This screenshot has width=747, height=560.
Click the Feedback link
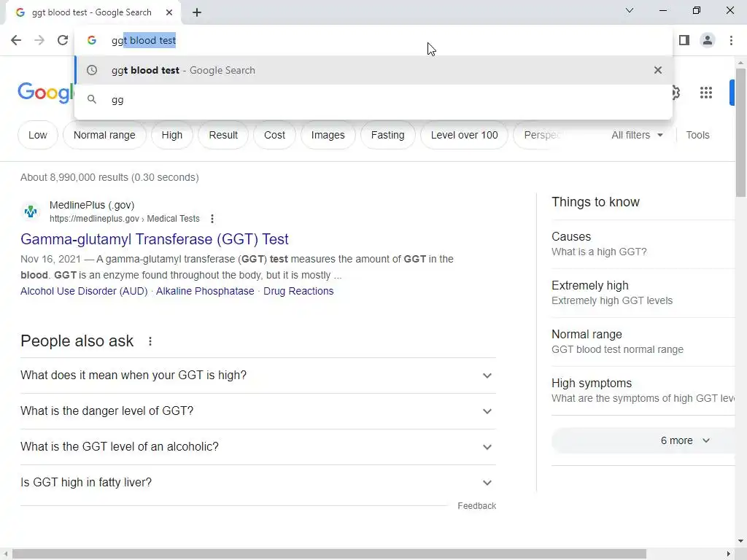pos(476,506)
